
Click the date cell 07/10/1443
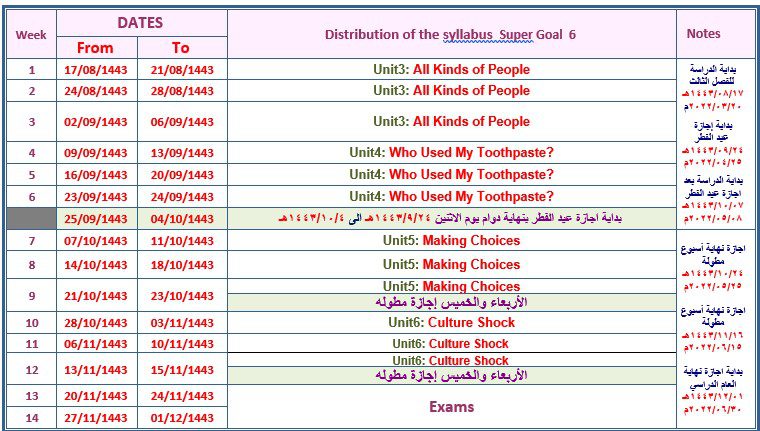click(x=96, y=241)
